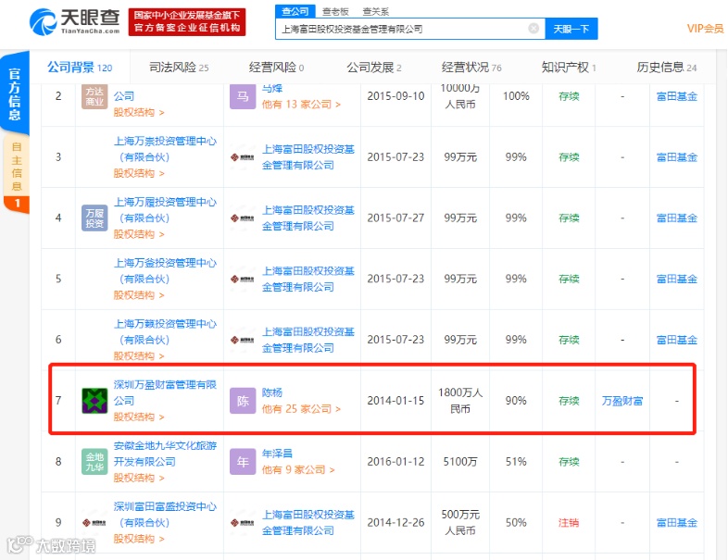728x560 pixels.
Task: Open 历史信息 24 tab
Action: click(667, 68)
